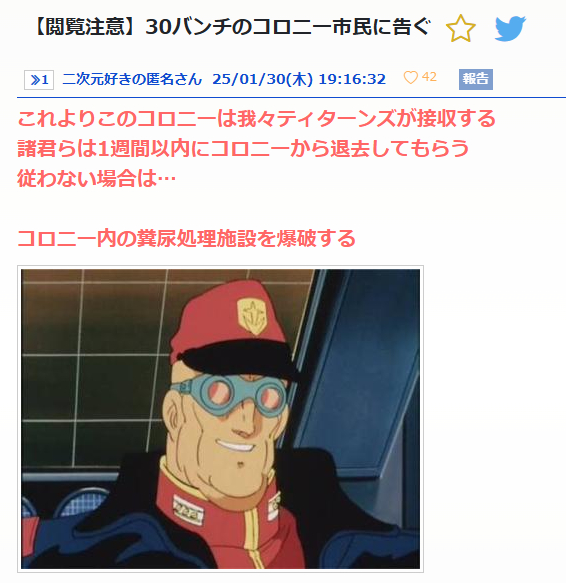This screenshot has height=583, width=566.
Task: Share the thread via Twitter bird icon
Action: [x=510, y=28]
